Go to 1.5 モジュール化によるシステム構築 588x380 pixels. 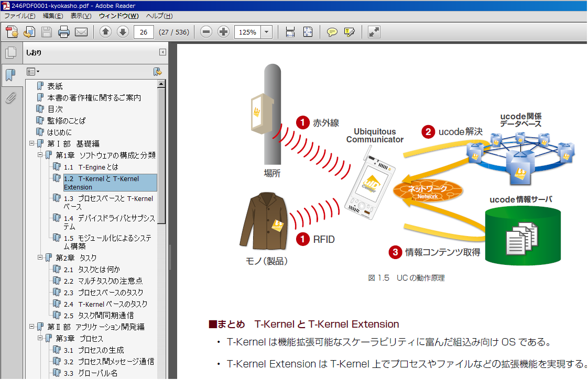coord(108,242)
